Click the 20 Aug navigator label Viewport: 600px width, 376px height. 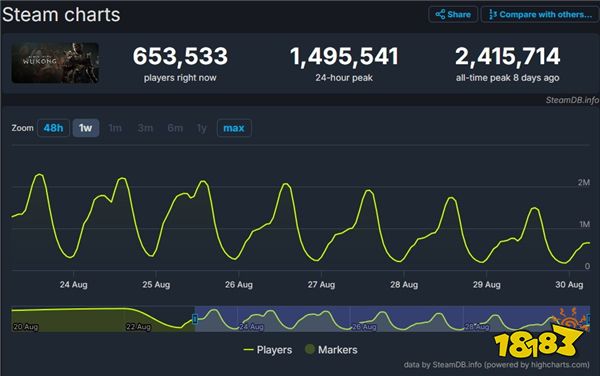[x=26, y=327]
